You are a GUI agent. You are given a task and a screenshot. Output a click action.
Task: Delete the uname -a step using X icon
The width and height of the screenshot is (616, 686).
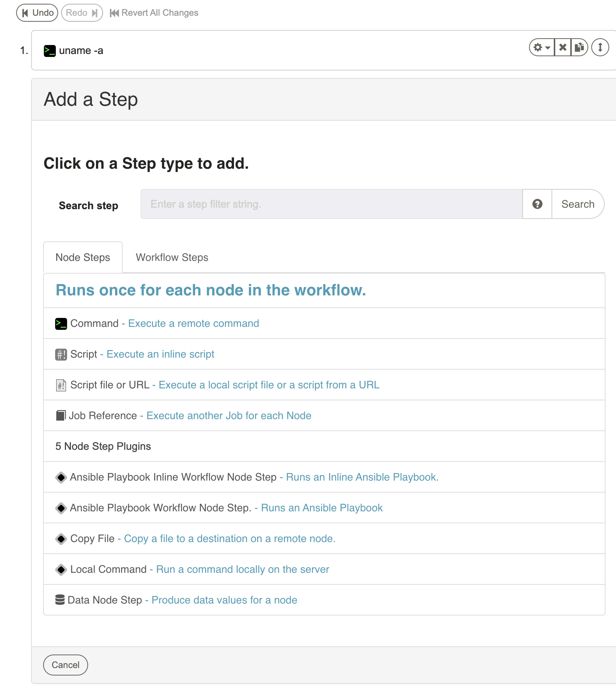[x=563, y=48]
